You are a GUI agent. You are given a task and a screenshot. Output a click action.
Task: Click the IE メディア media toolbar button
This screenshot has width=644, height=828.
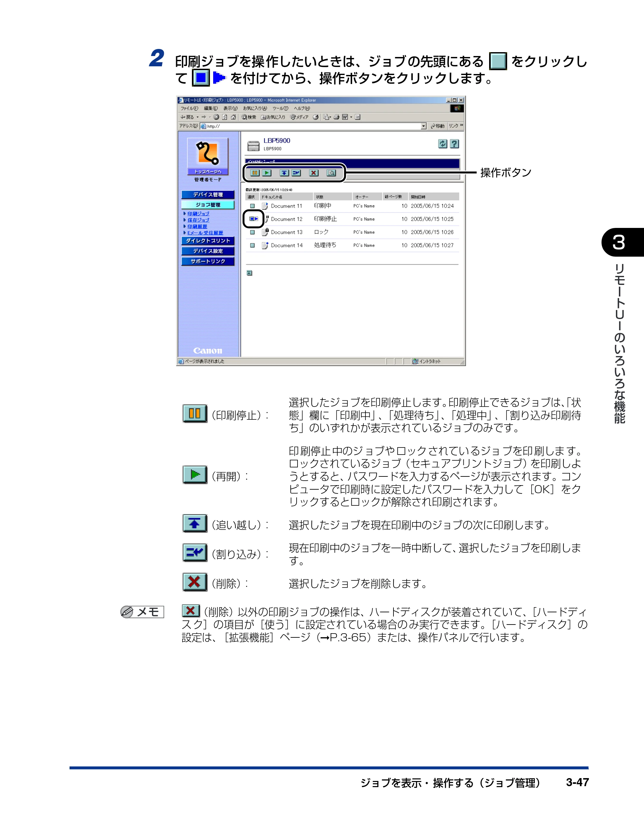coord(299,117)
